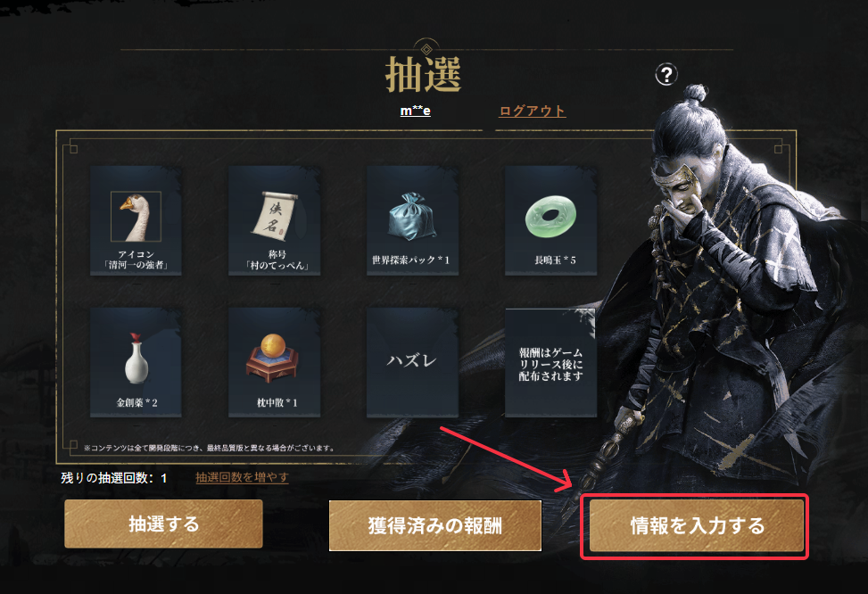This screenshot has height=594, width=868.
Task: Select the golden orb 枕中散 reward card
Action: (275, 363)
